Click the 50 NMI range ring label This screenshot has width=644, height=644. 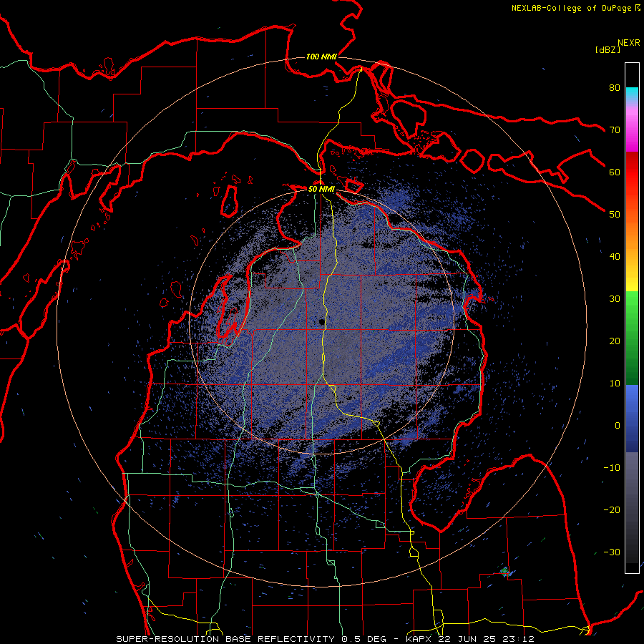pyautogui.click(x=321, y=190)
